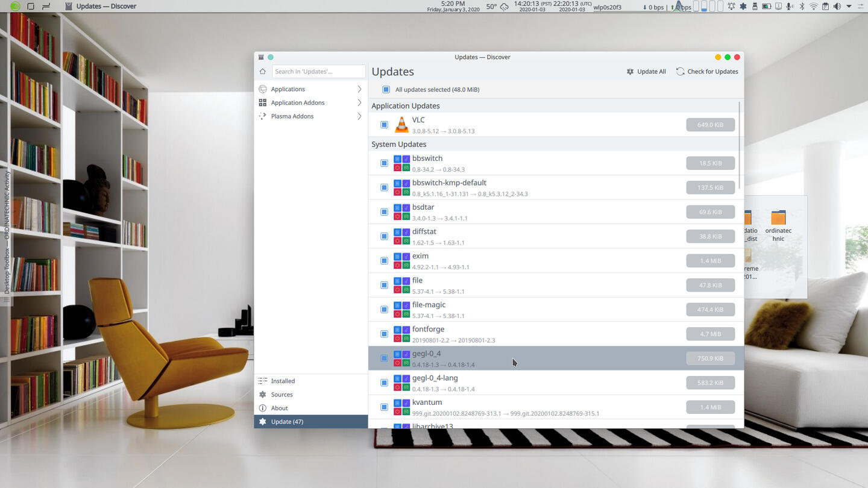The height and width of the screenshot is (488, 868).
Task: Click the package icon next to exim
Action: coord(401,261)
